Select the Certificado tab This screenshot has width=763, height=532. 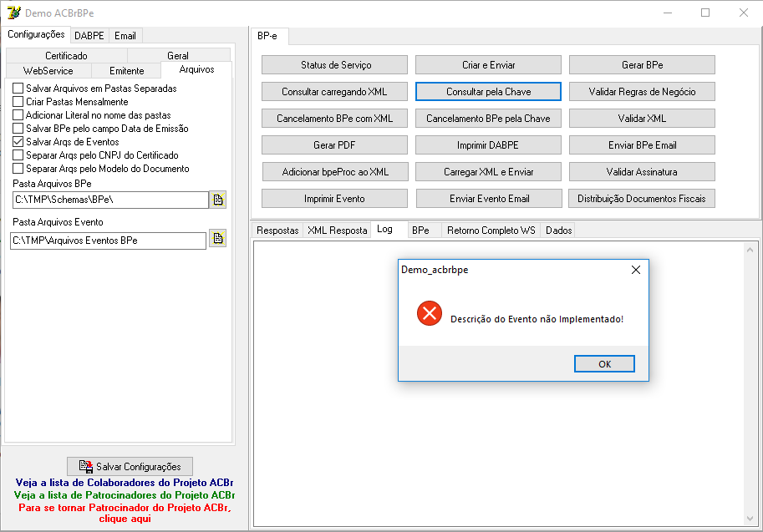pyautogui.click(x=66, y=55)
